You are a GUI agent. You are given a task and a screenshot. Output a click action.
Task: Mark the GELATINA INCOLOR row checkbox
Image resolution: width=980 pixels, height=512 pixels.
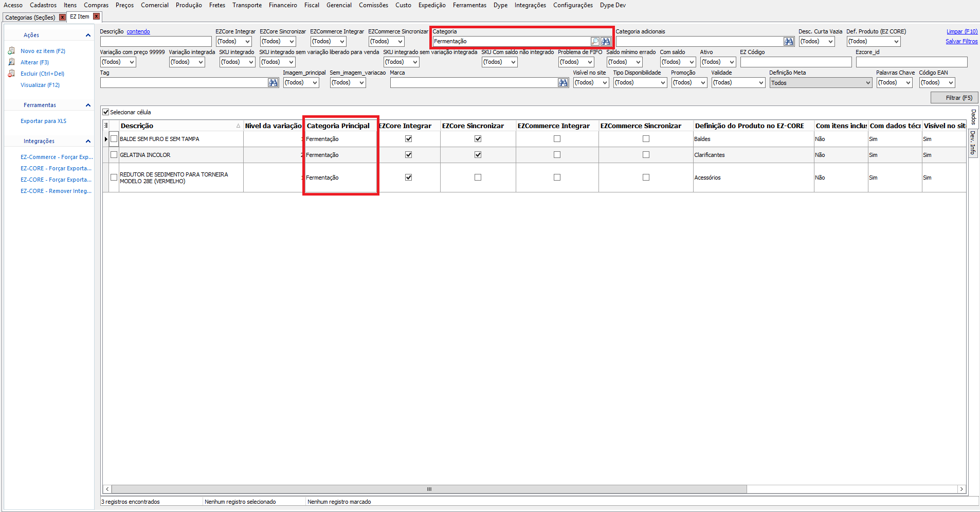[x=114, y=155]
